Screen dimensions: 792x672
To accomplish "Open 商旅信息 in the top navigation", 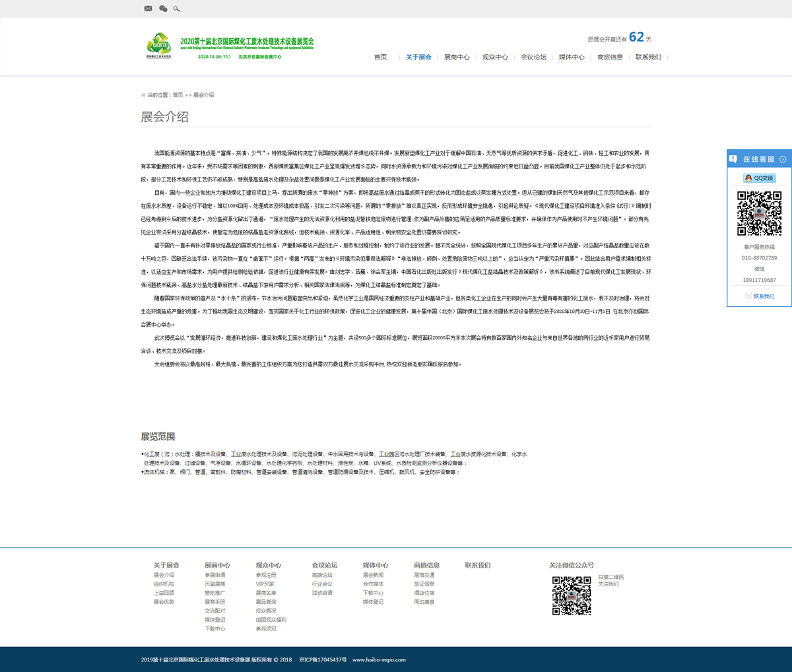I will click(610, 57).
